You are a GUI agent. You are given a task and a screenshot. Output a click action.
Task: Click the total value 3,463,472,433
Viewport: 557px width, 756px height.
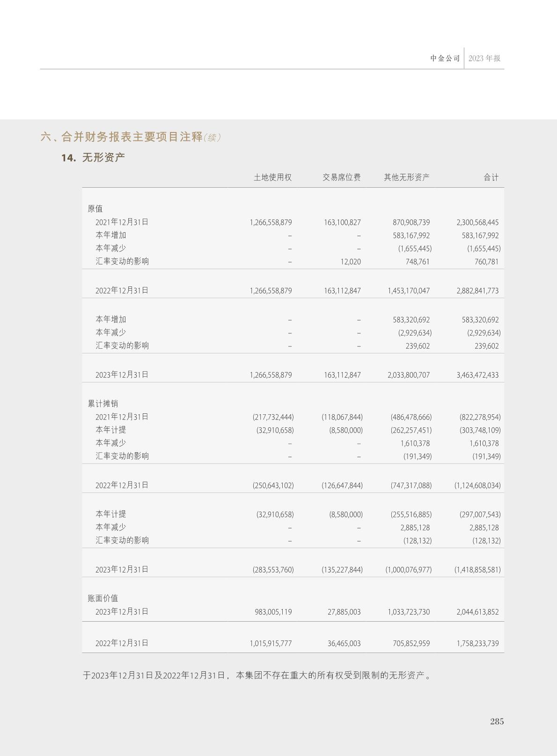tap(477, 375)
